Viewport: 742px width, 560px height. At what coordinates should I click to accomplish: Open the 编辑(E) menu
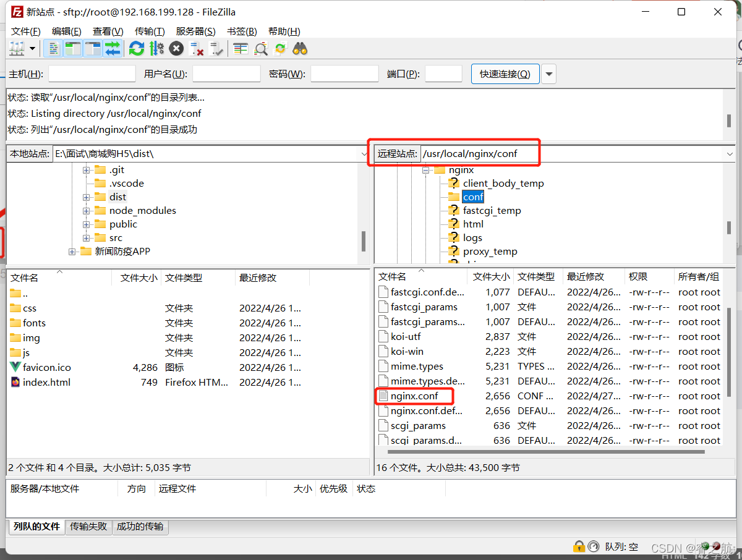67,32
